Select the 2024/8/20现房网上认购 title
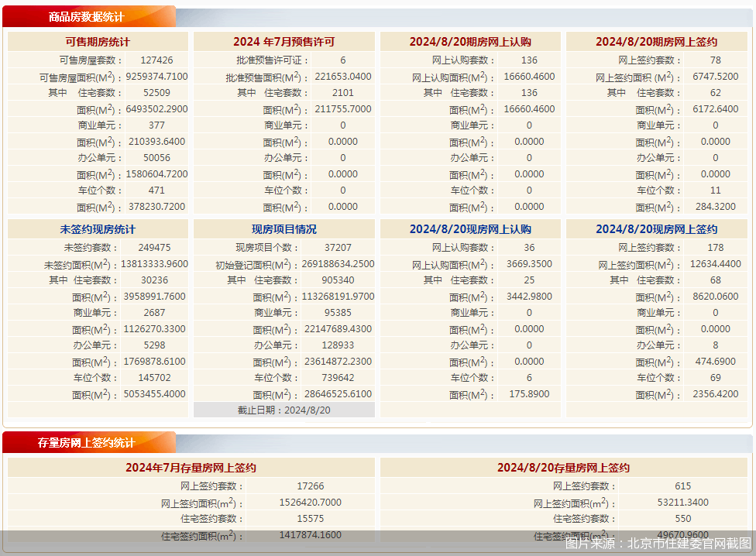 tap(470, 229)
